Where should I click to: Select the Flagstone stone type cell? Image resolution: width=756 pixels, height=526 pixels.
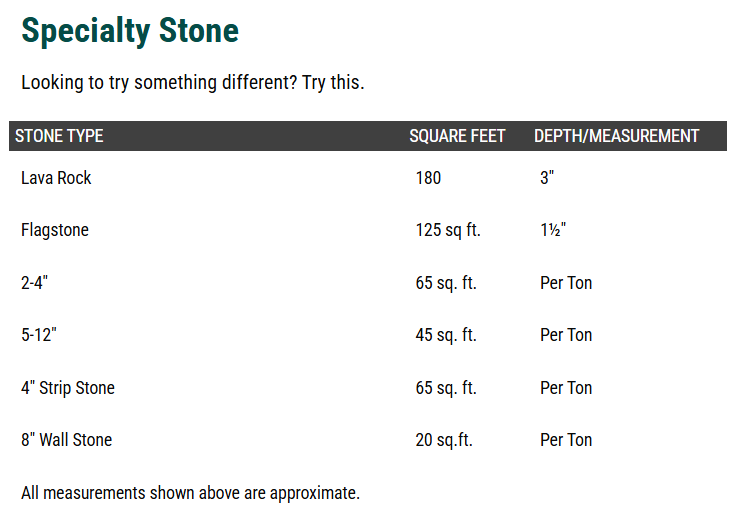pyautogui.click(x=55, y=230)
